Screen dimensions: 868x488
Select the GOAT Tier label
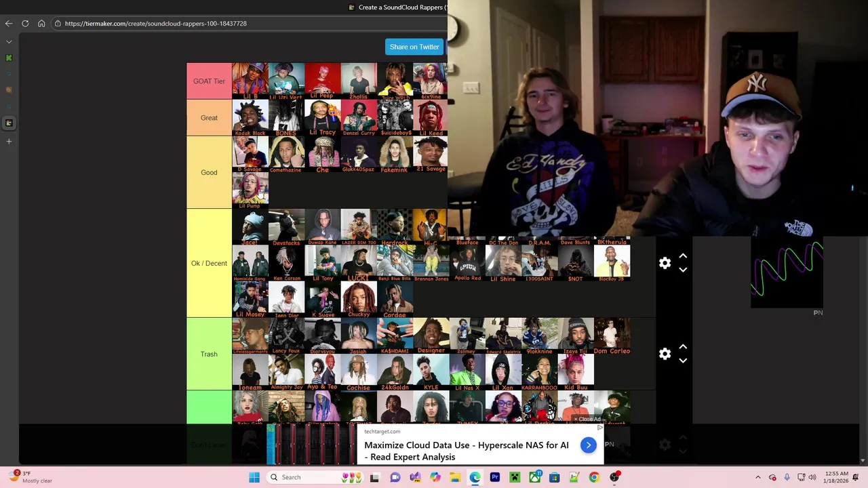coord(209,81)
